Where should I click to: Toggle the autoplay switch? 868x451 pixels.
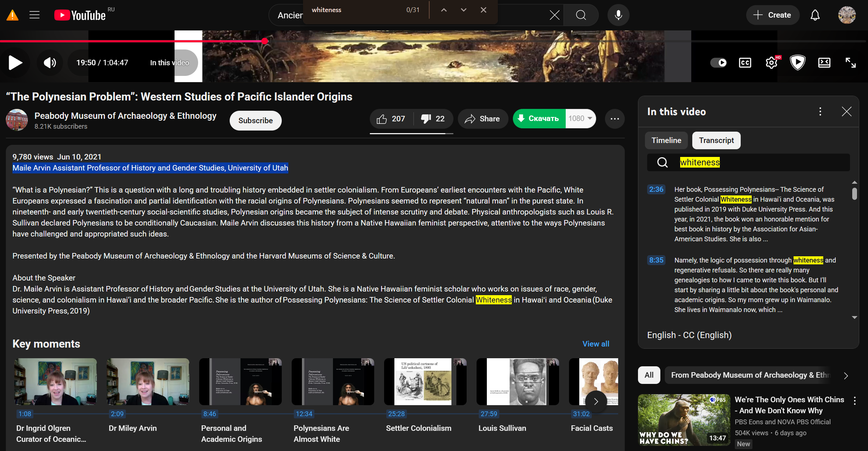[x=718, y=63]
